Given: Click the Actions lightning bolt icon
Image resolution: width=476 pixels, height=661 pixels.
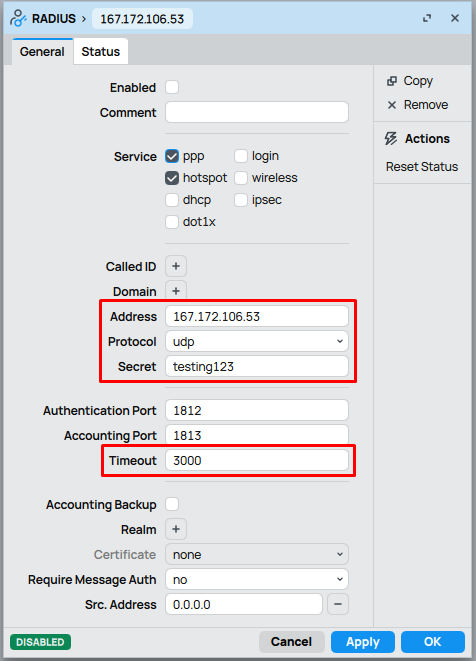Looking at the screenshot, I should (391, 139).
